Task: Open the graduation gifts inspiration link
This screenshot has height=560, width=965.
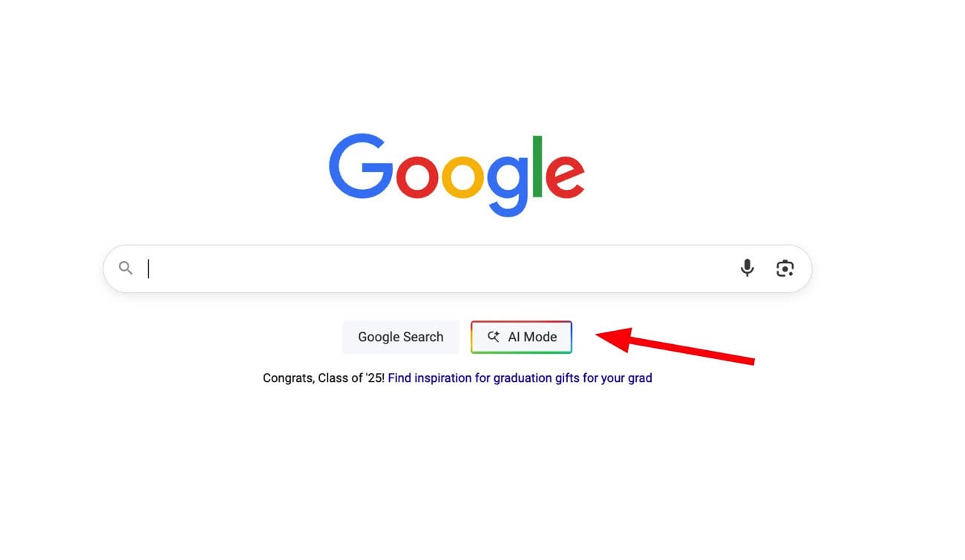Action: (x=520, y=378)
